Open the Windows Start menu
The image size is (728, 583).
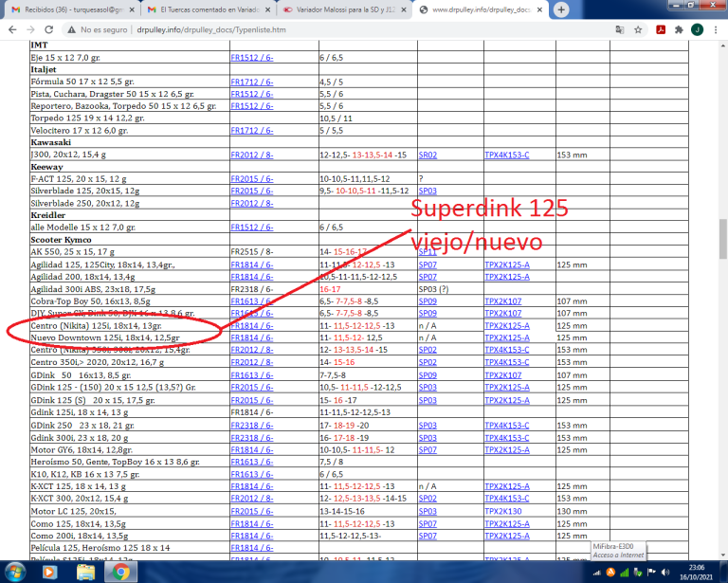(16, 572)
